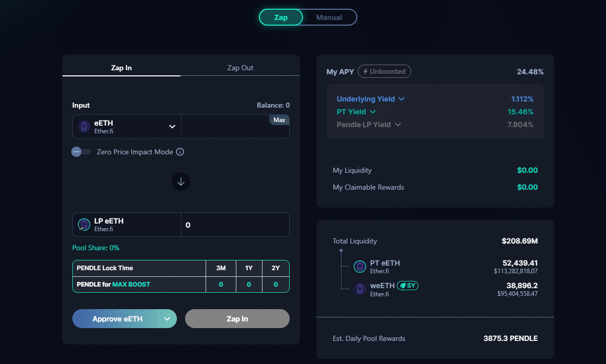This screenshot has height=364, width=606.
Task: Click the PT eETH token icon
Action: click(359, 267)
